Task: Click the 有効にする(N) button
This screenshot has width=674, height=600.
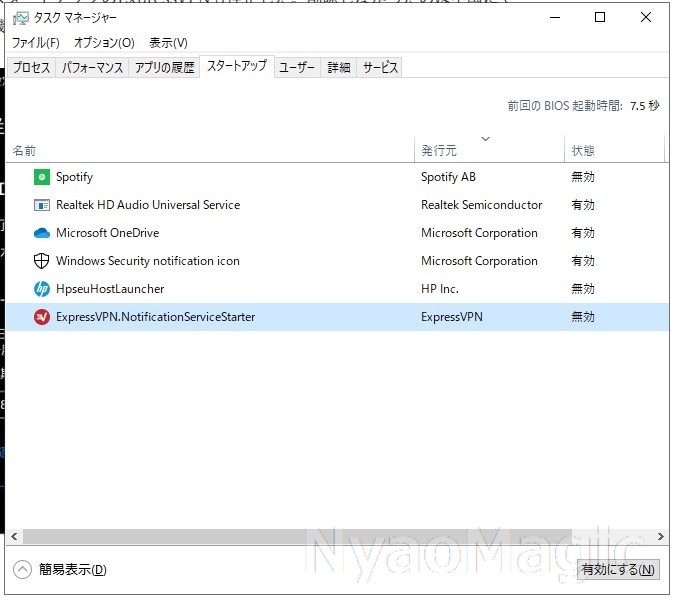Action: pos(618,570)
